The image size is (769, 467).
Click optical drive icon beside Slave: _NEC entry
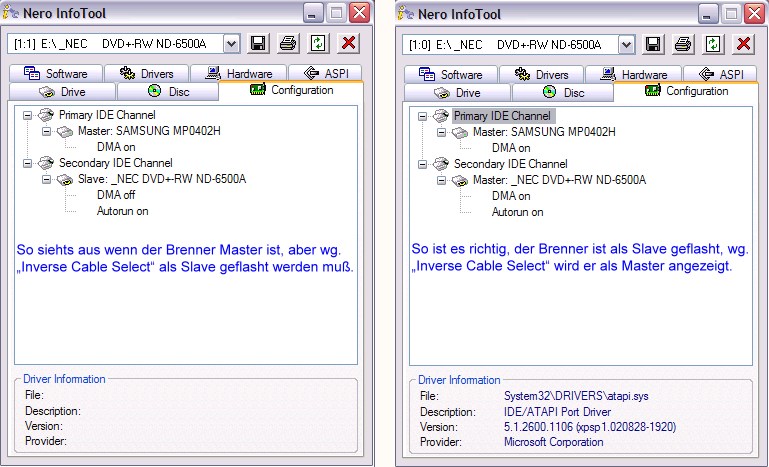(x=65, y=180)
